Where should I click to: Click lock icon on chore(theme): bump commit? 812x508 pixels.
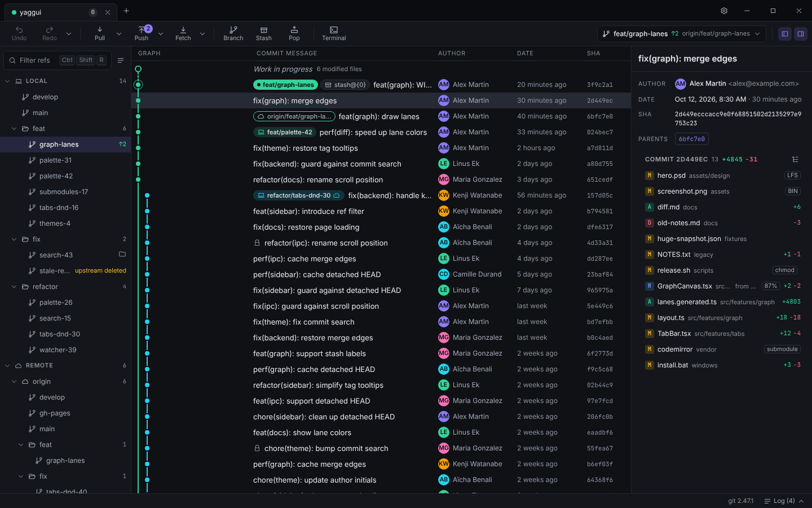pos(257,448)
